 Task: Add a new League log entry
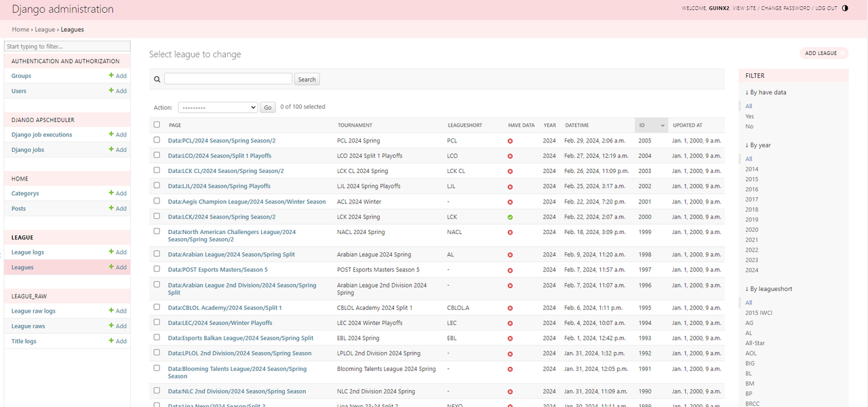[118, 252]
